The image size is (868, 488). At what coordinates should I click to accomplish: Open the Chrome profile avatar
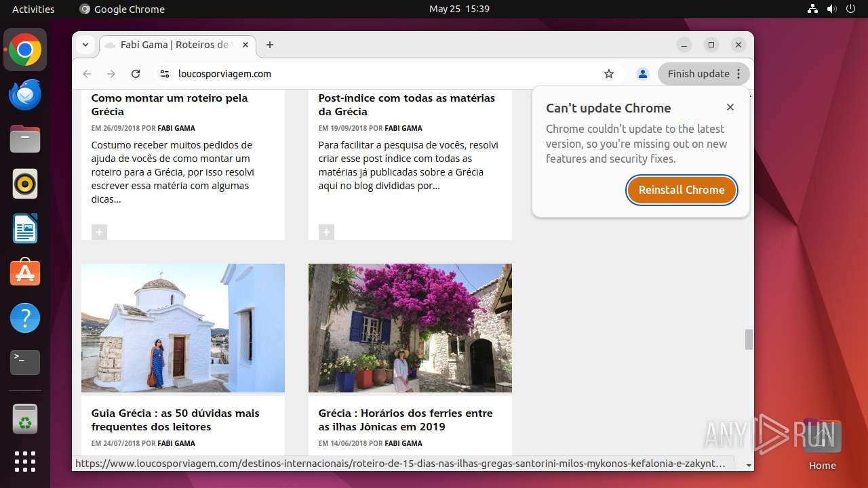[x=643, y=74]
